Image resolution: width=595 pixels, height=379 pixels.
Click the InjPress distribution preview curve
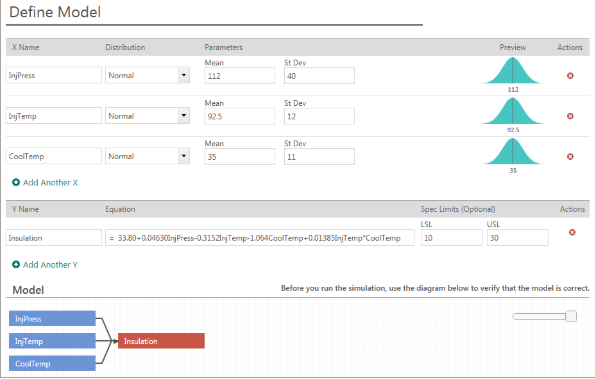click(x=513, y=71)
